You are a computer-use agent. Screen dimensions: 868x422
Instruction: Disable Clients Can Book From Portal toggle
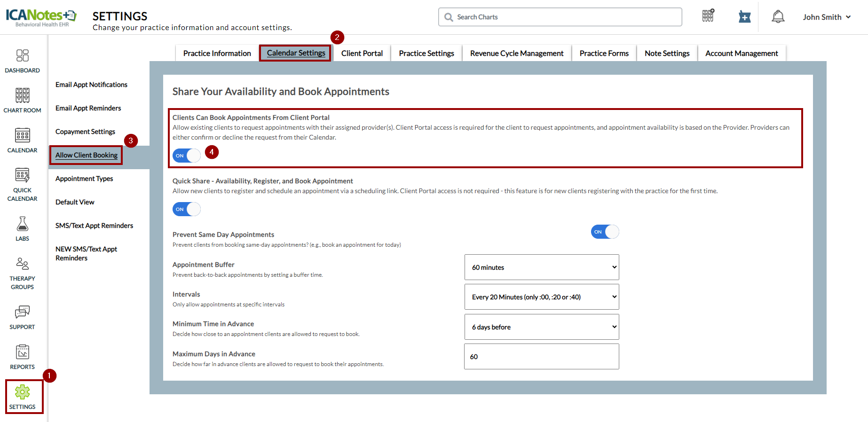pyautogui.click(x=187, y=156)
